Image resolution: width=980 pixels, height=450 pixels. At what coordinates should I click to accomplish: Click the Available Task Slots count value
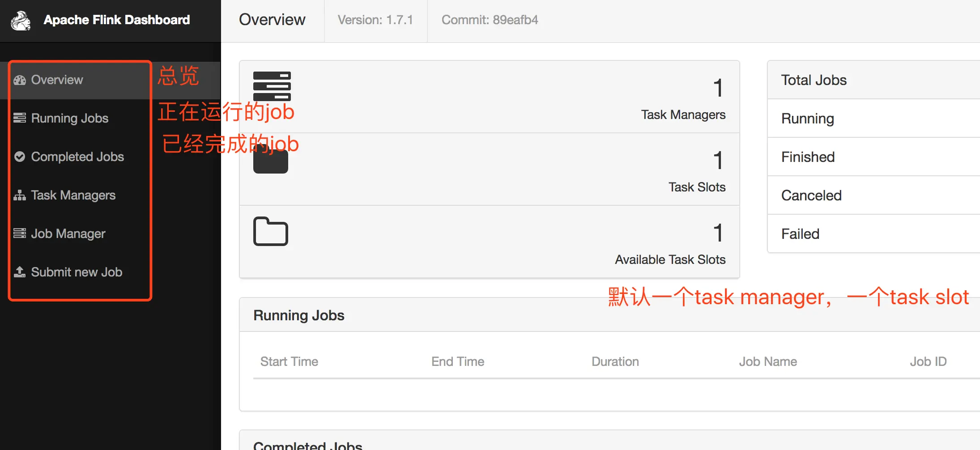click(x=718, y=233)
